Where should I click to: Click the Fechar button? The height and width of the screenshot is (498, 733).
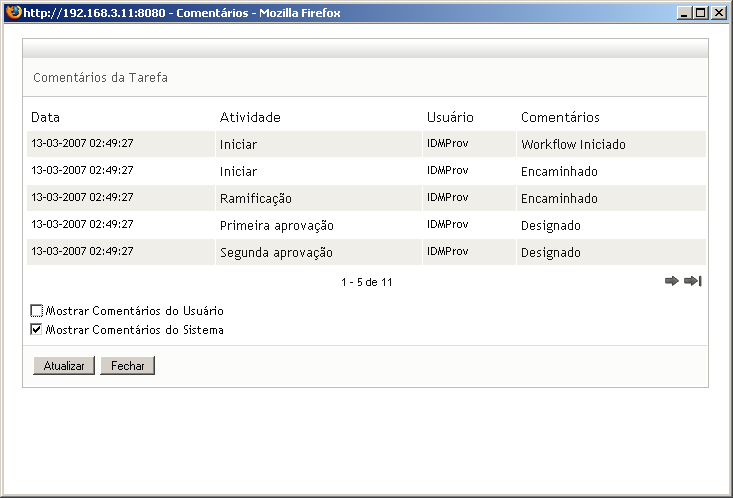pyautogui.click(x=127, y=366)
